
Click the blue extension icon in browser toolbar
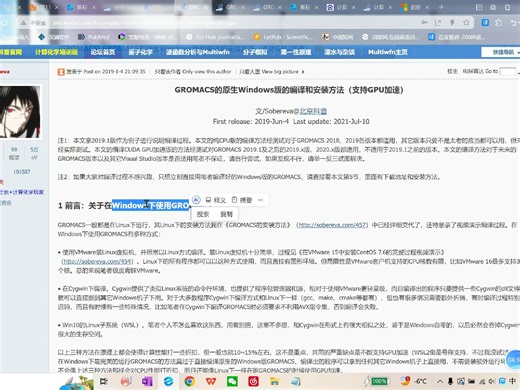485,23
